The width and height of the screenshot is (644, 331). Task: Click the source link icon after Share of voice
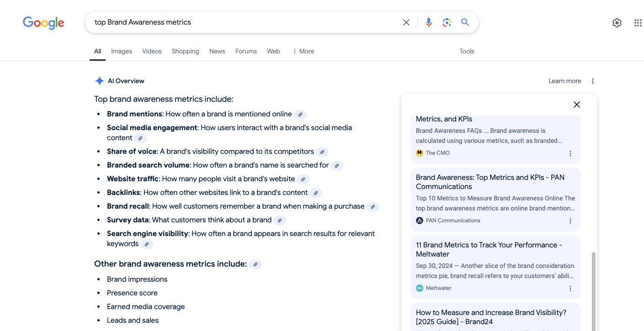(x=322, y=152)
